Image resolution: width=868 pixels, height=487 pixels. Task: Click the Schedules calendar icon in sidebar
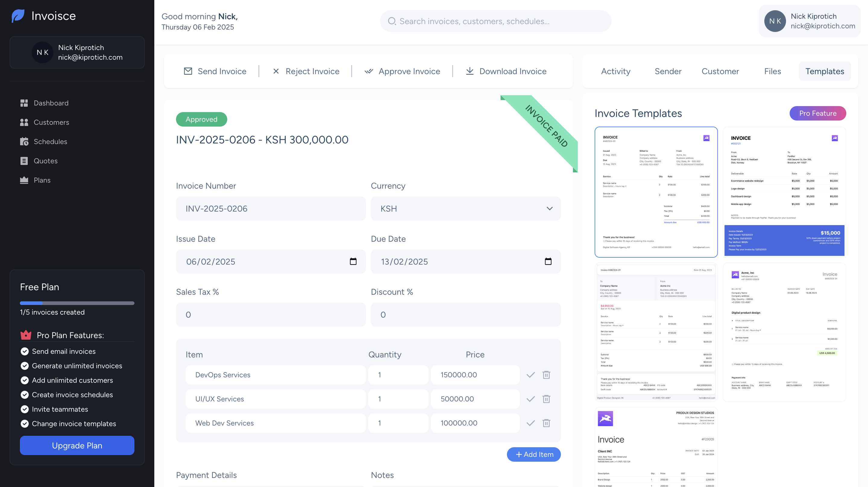(24, 142)
